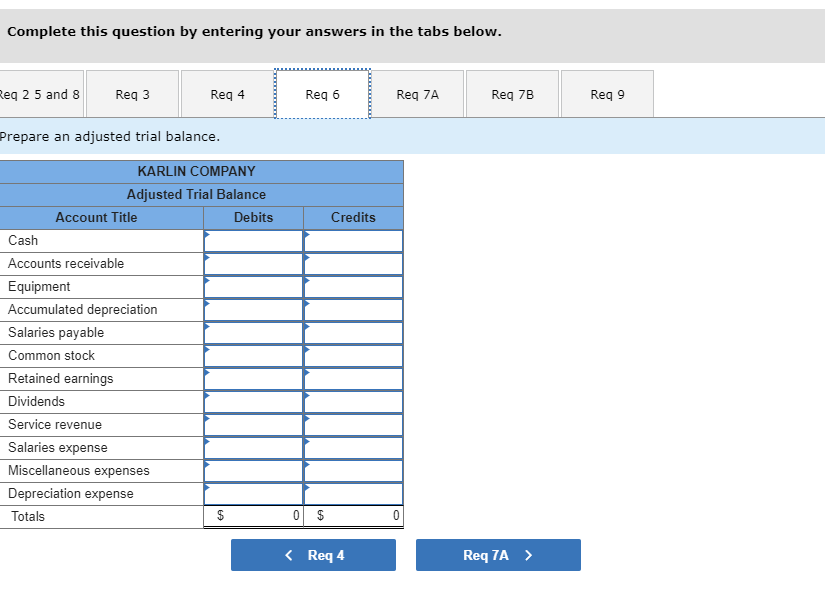
Task: Click the Accumulated depreciation credits cell
Action: [x=353, y=309]
